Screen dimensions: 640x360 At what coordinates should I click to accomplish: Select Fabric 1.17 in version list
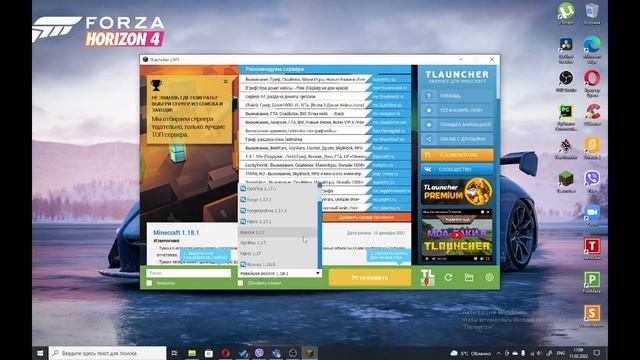277,253
